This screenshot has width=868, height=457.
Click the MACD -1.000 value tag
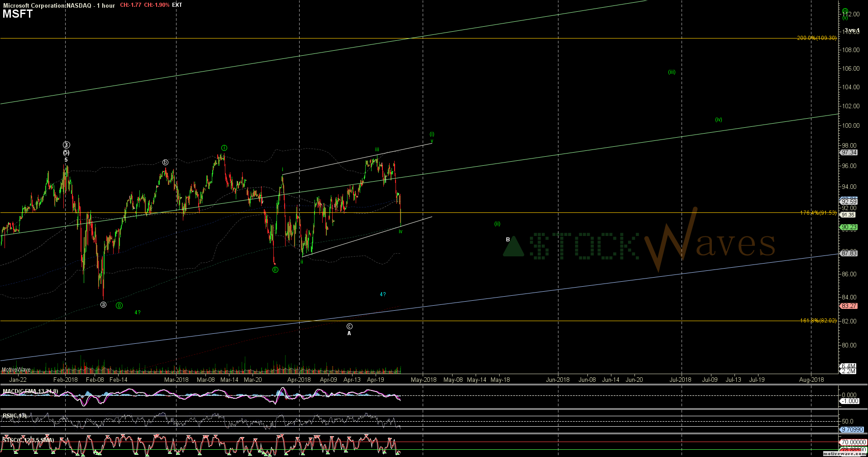tap(849, 401)
